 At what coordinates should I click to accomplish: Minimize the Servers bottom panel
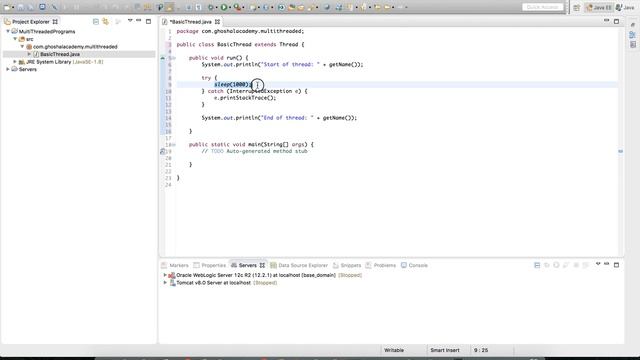click(x=607, y=264)
